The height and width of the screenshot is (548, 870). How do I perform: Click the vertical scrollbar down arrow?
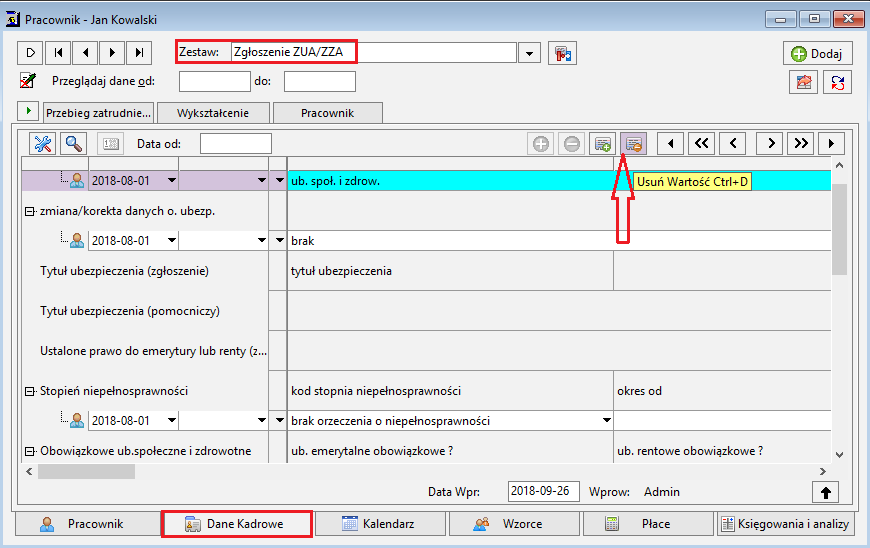point(839,455)
